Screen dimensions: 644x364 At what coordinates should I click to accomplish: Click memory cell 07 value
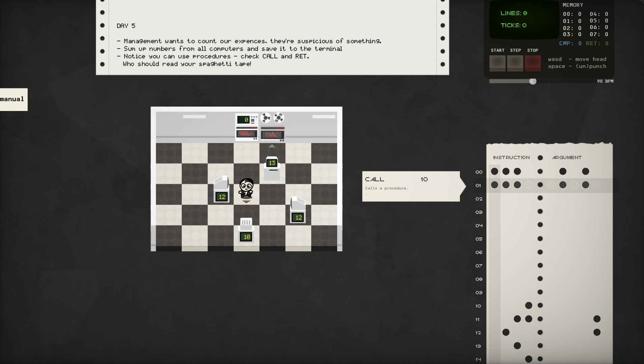pyautogui.click(x=606, y=34)
